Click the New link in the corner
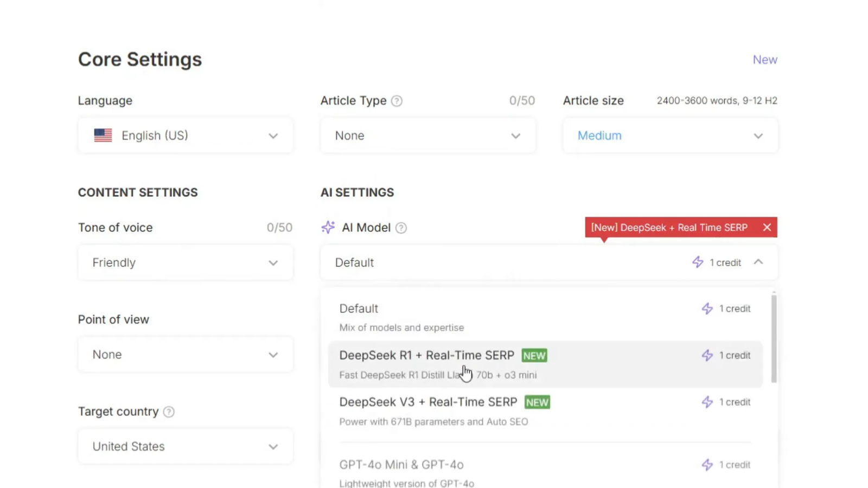 765,60
